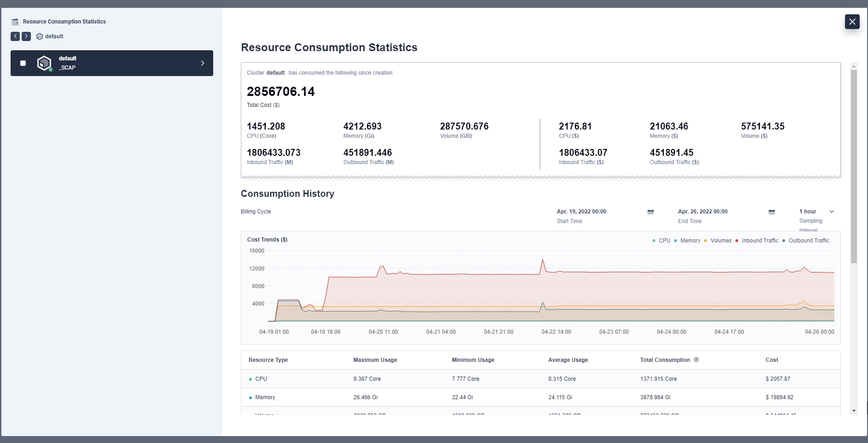Open the End Time calendar icon
The width and height of the screenshot is (868, 443).
(x=772, y=212)
